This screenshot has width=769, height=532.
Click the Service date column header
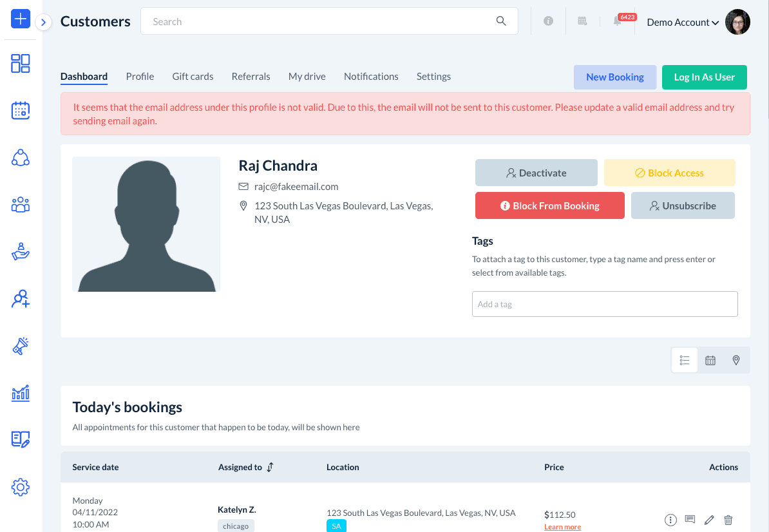pyautogui.click(x=95, y=468)
